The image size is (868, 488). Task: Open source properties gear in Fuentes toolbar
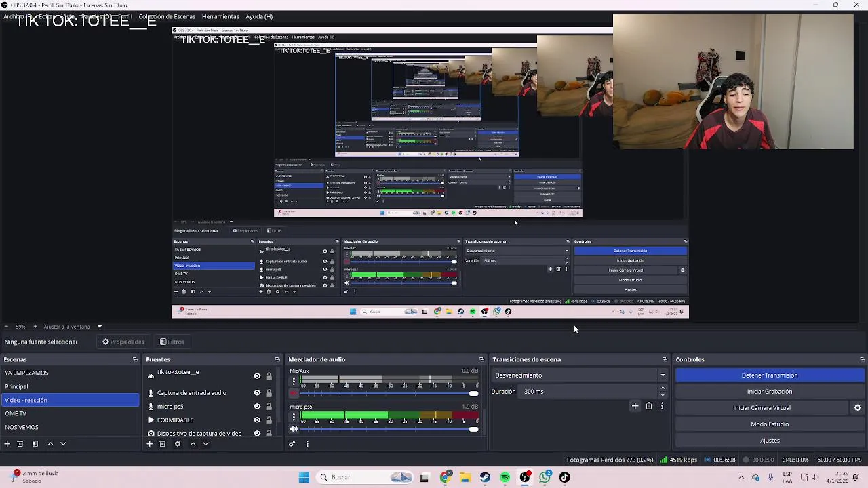[178, 444]
